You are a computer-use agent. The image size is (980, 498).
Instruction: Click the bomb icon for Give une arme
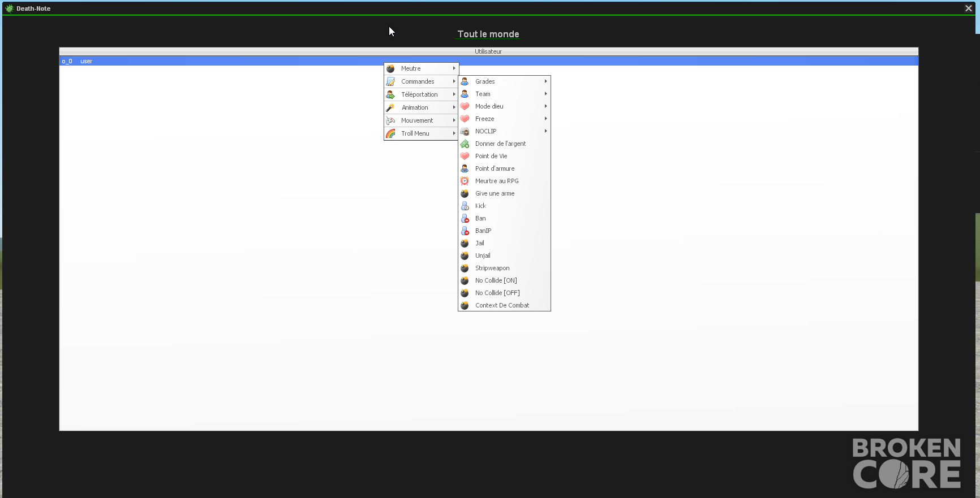tap(465, 193)
